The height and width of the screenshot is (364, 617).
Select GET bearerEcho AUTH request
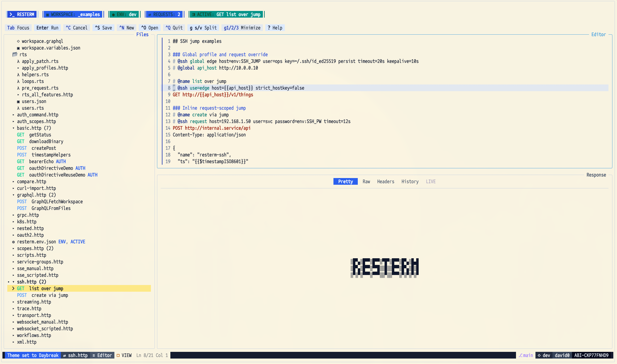click(x=41, y=161)
